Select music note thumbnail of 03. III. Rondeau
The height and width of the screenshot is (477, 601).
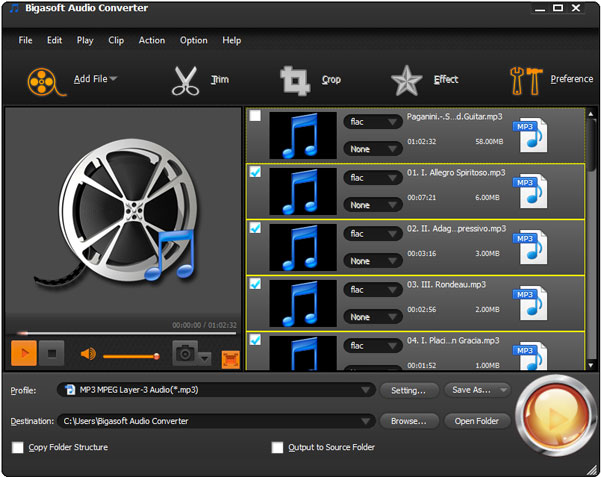[x=303, y=303]
